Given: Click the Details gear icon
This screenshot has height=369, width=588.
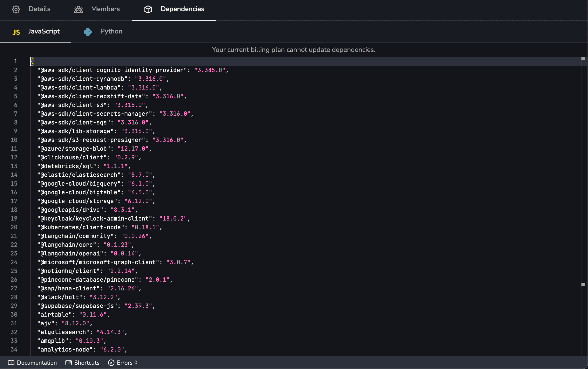Looking at the screenshot, I should click(16, 9).
